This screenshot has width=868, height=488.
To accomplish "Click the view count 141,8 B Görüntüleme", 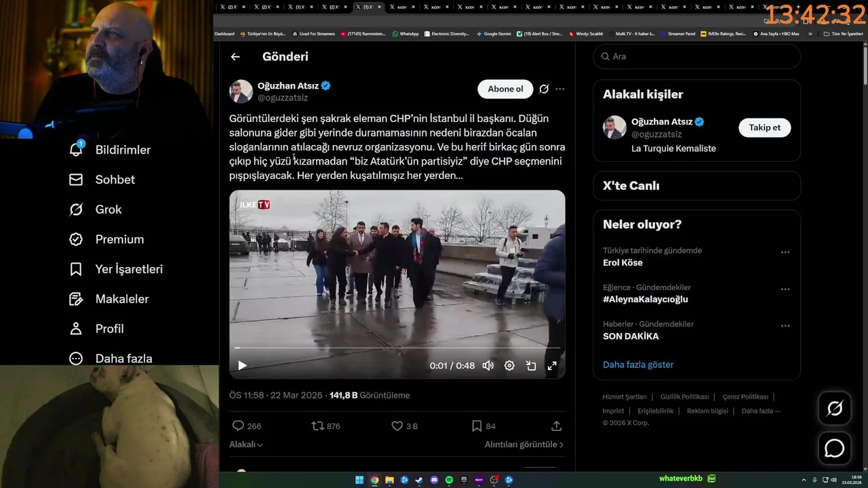I will [370, 395].
